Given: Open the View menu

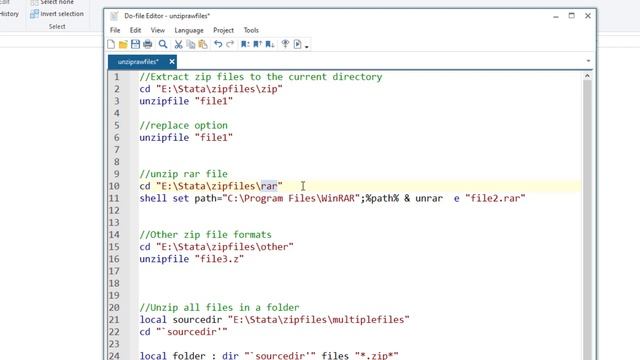Looking at the screenshot, I should click(x=158, y=30).
